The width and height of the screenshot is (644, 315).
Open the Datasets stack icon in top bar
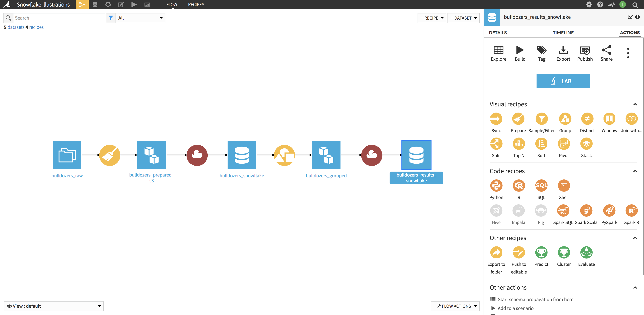95,4
